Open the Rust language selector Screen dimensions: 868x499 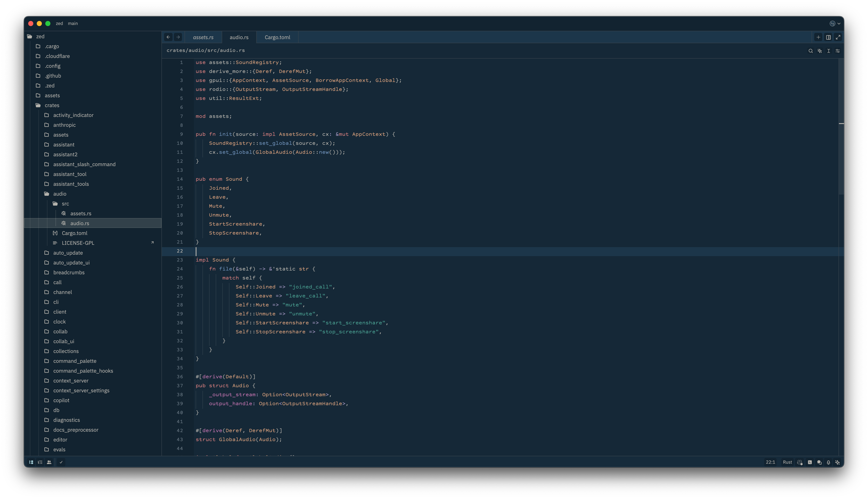787,462
